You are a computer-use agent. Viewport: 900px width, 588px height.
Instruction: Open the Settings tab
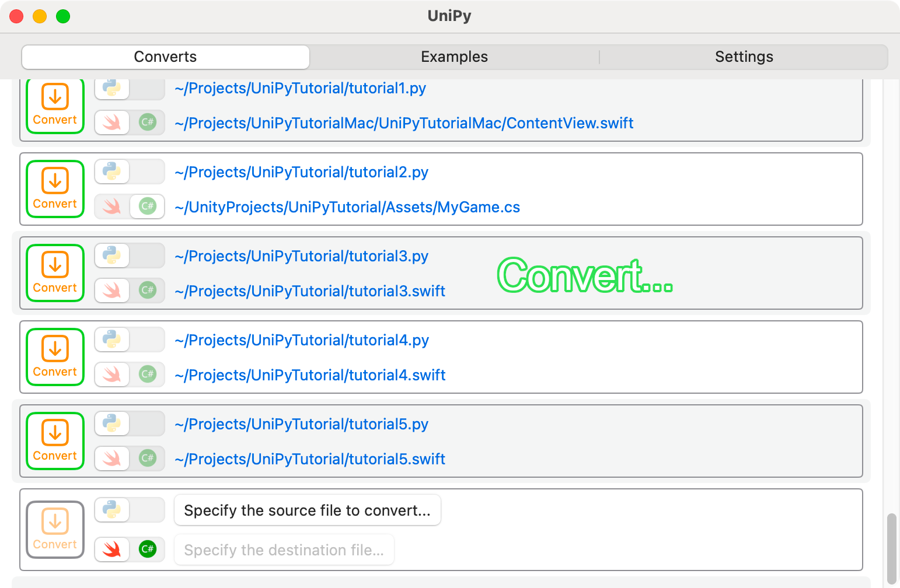(744, 57)
